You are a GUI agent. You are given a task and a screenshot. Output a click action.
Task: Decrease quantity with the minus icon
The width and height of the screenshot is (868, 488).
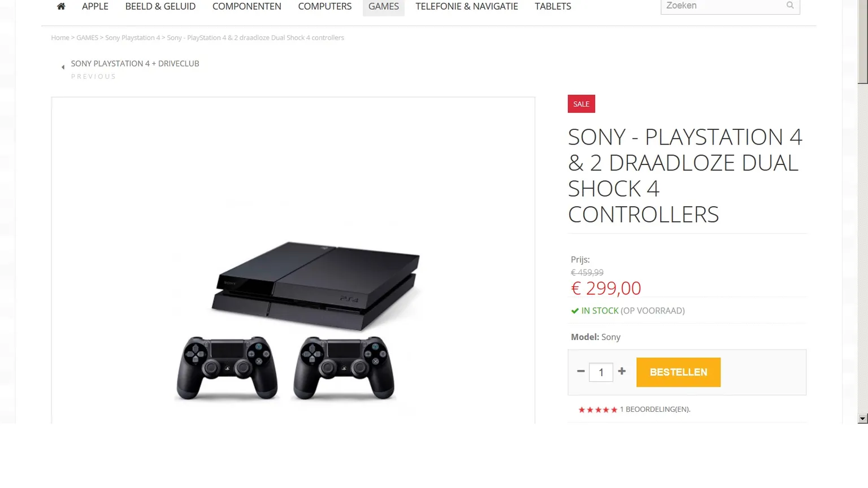click(580, 372)
